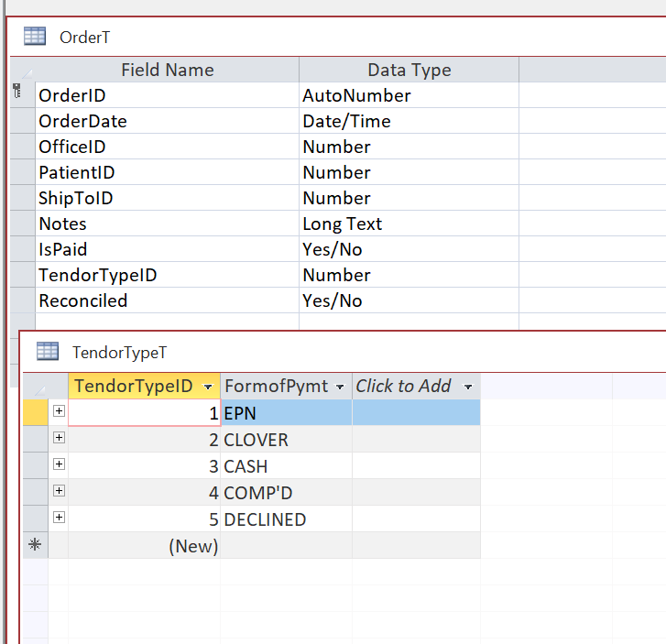Select the Reconciled field row selector
The width and height of the screenshot is (666, 644).
(x=23, y=300)
